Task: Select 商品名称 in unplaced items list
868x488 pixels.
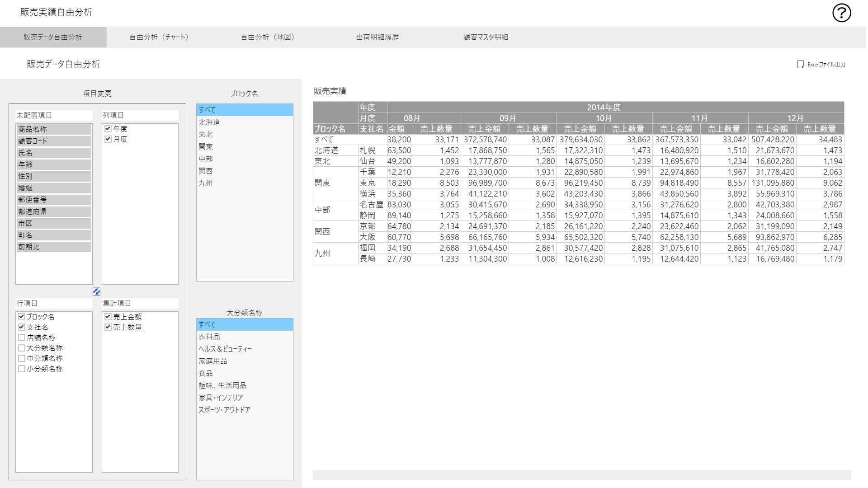Action: tap(53, 129)
